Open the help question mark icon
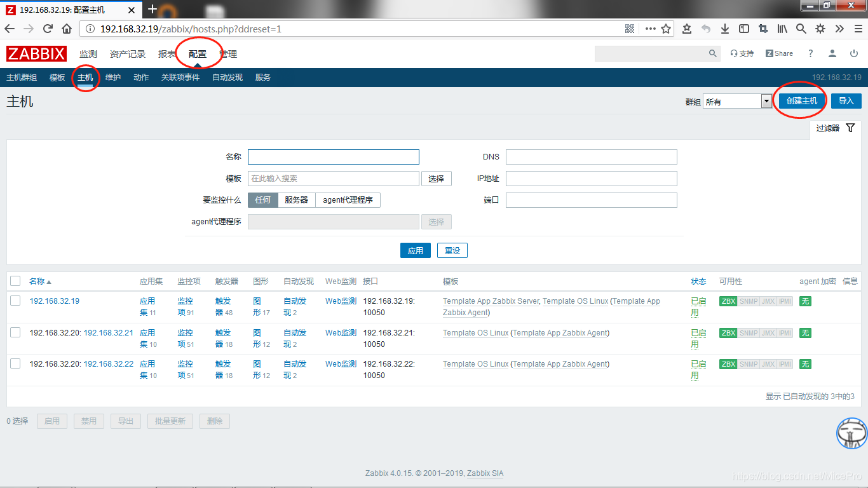 (x=811, y=53)
